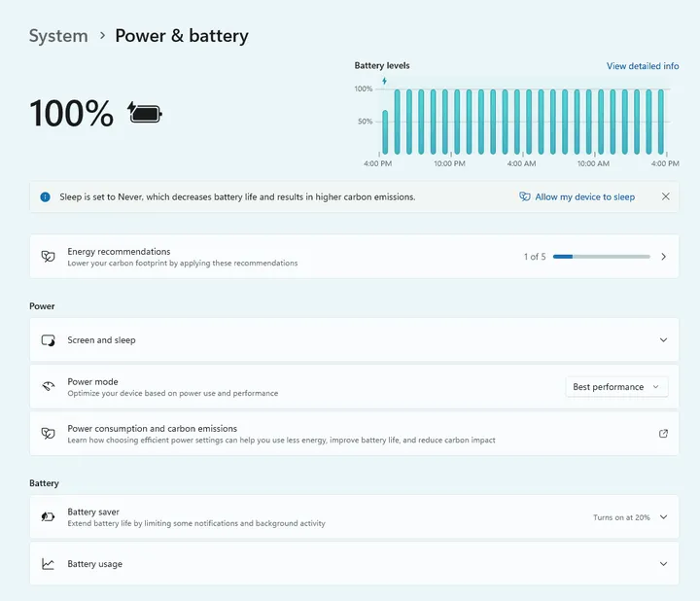Open external link icon for carbon emissions
The width and height of the screenshot is (700, 601).
pos(664,434)
